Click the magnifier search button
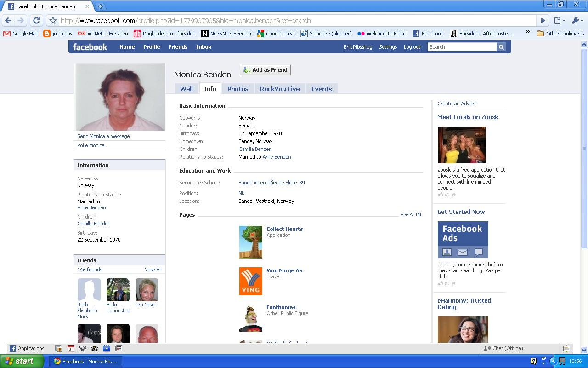Viewport: 588px width, 368px height. (501, 47)
